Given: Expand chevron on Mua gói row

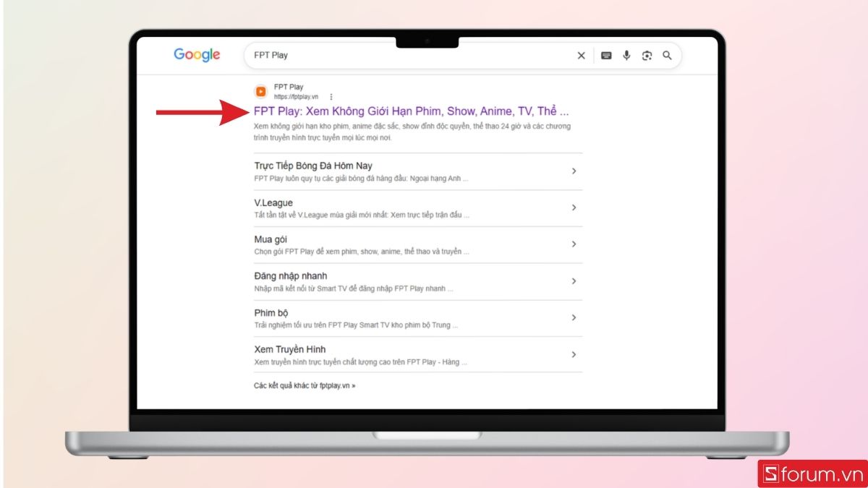Looking at the screenshot, I should (574, 244).
